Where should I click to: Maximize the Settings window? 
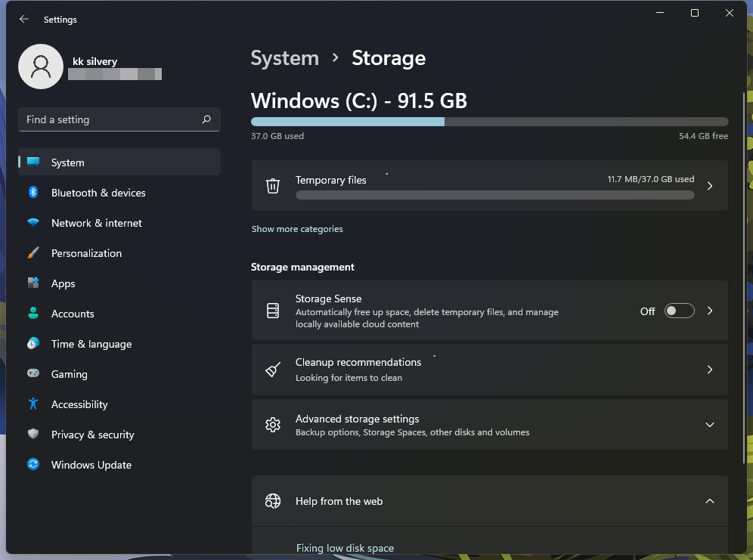click(695, 13)
